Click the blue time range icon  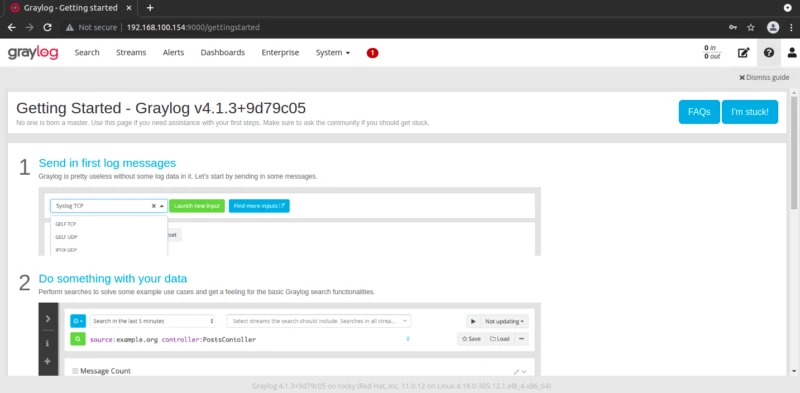pos(78,321)
